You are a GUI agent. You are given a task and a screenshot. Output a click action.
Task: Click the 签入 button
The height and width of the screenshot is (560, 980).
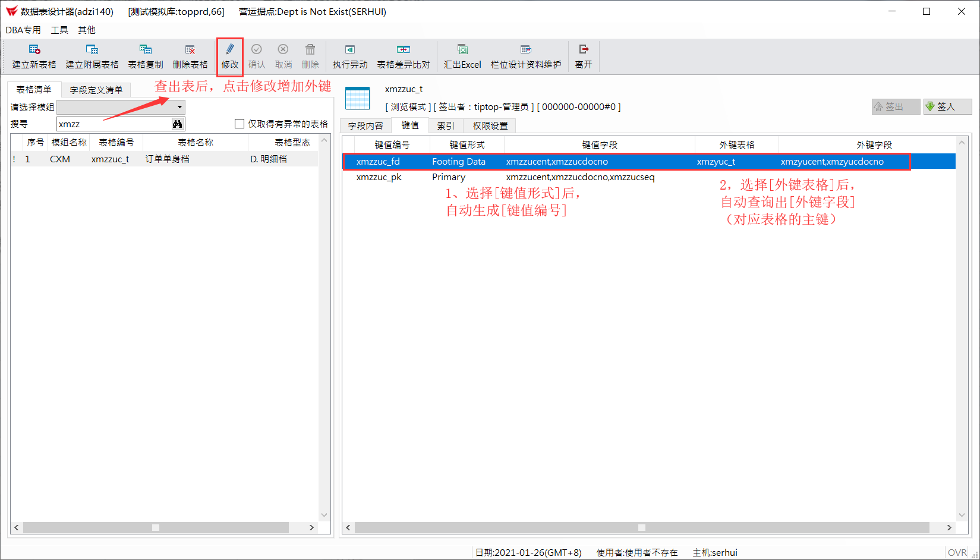(x=948, y=106)
